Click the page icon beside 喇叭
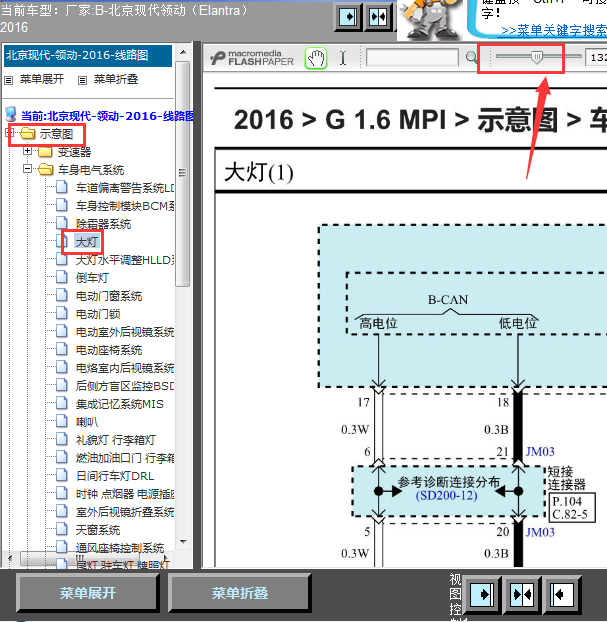The height and width of the screenshot is (622, 607). pyautogui.click(x=61, y=420)
